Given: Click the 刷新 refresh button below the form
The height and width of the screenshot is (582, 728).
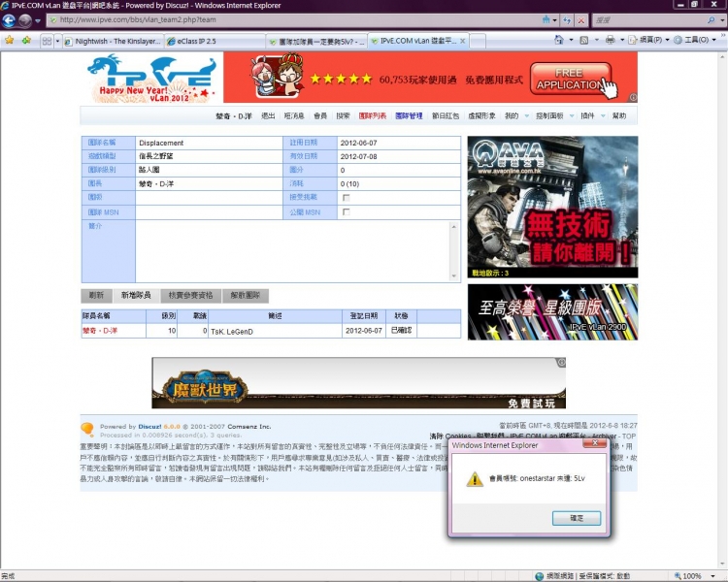Looking at the screenshot, I should (96, 296).
